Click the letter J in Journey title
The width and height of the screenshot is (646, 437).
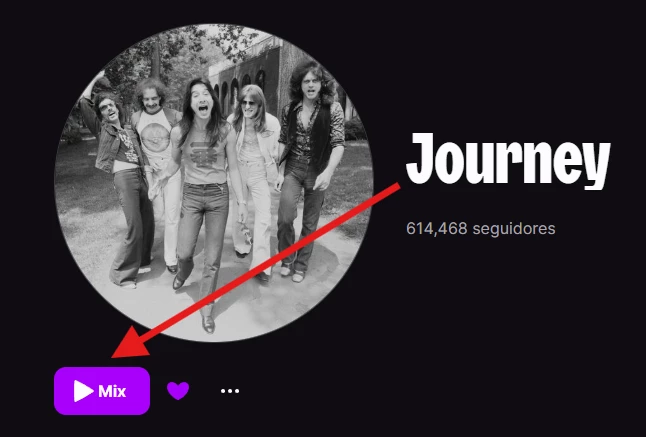click(420, 158)
